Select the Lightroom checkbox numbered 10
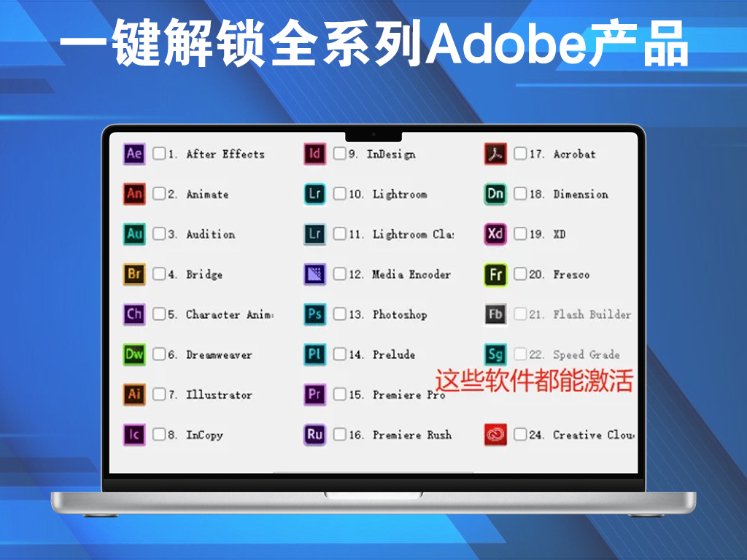 point(340,194)
